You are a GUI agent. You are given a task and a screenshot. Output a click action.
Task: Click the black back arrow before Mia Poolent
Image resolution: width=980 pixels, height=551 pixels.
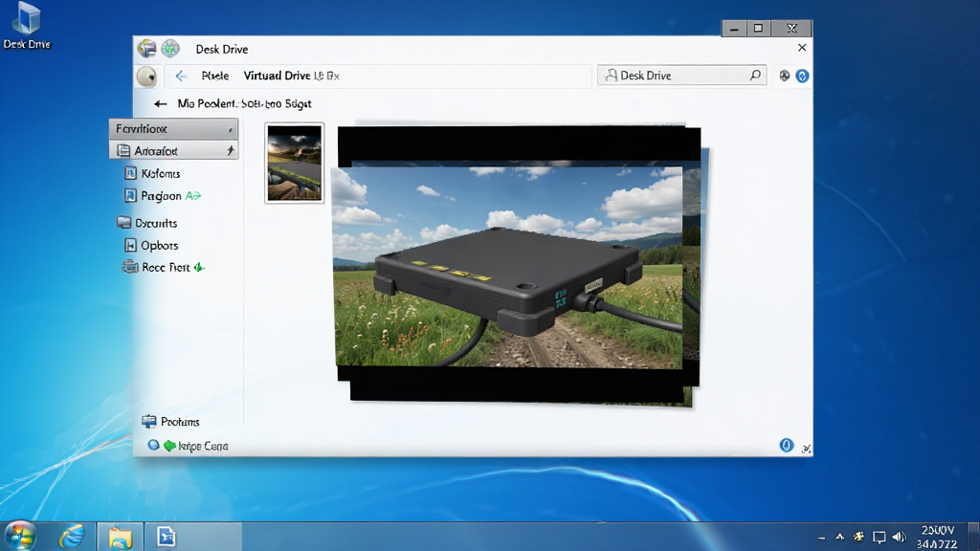(x=161, y=103)
